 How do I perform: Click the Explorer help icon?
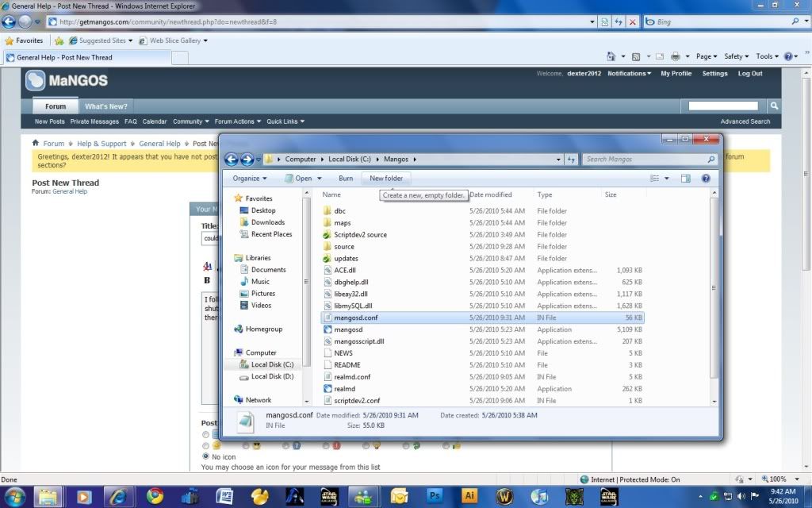pos(705,179)
